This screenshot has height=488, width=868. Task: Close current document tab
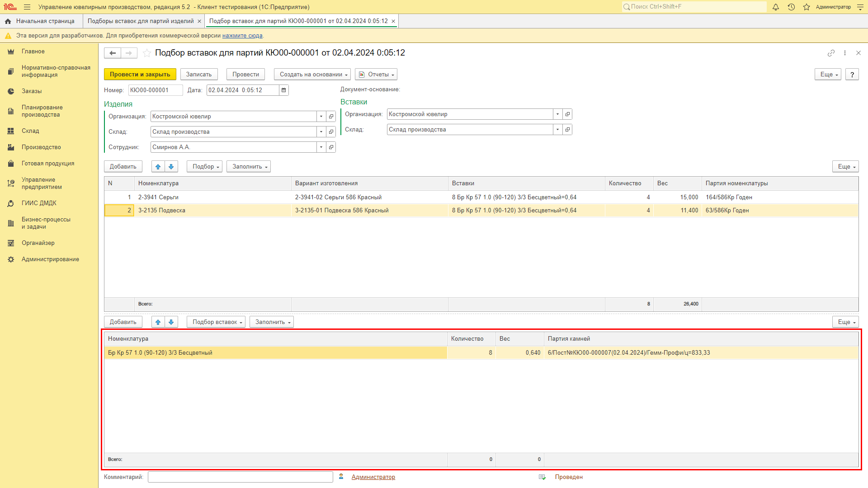[x=393, y=21]
